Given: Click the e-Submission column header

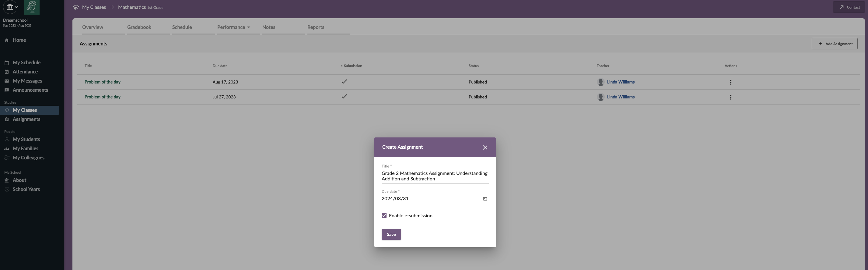Looking at the screenshot, I should click(351, 66).
